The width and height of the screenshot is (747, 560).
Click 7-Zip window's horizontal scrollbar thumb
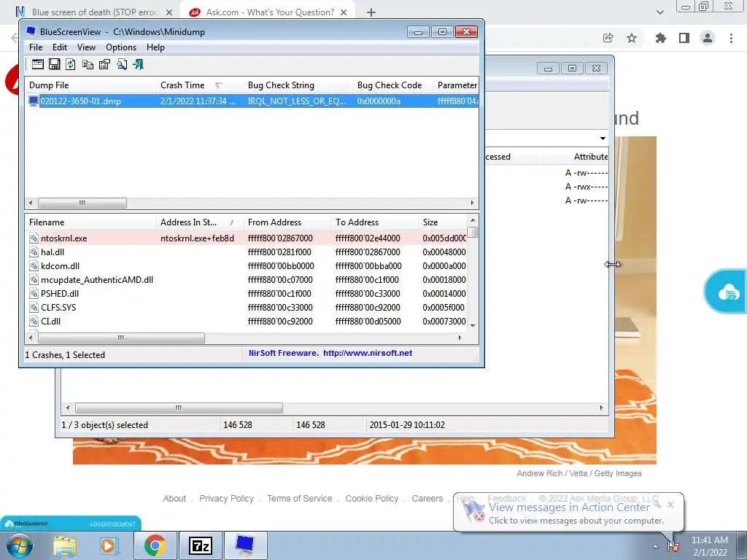(179, 408)
